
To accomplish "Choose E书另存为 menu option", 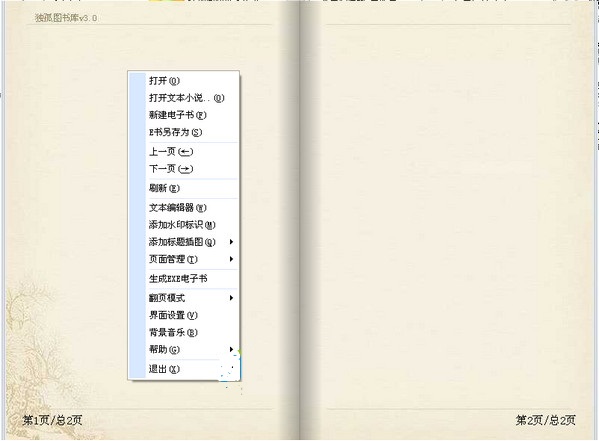I will click(x=183, y=132).
